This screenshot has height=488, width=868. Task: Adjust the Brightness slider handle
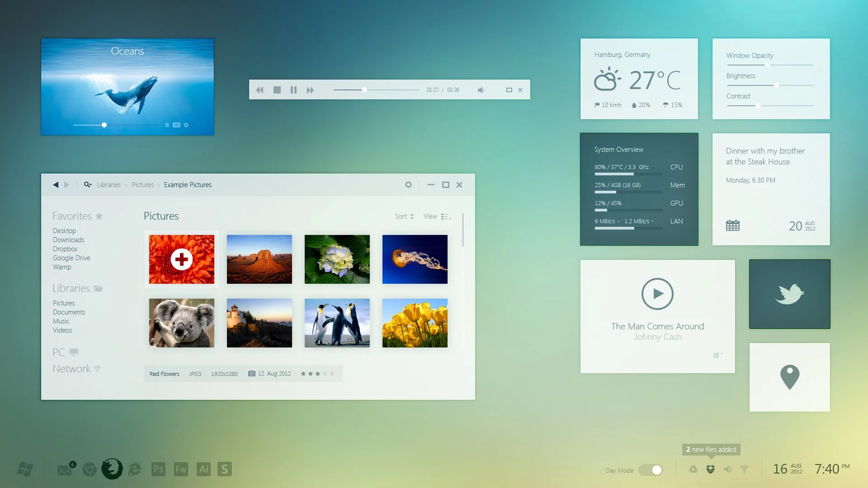pyautogui.click(x=776, y=85)
